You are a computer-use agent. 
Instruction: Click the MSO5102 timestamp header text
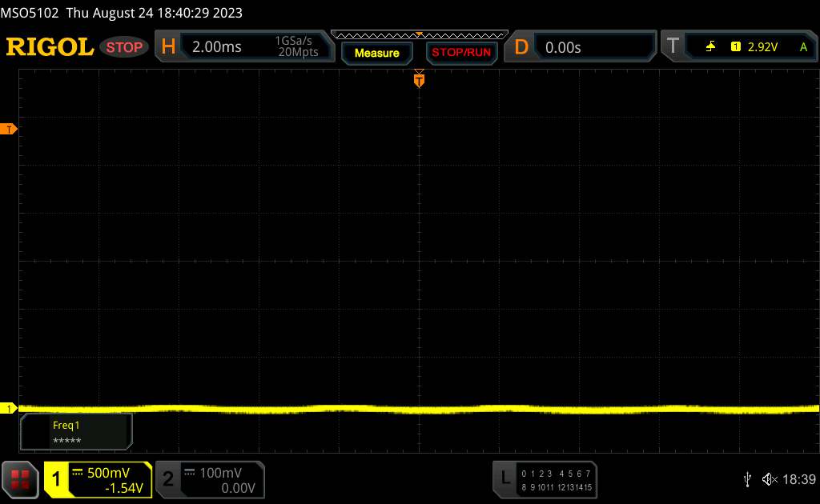coord(122,13)
